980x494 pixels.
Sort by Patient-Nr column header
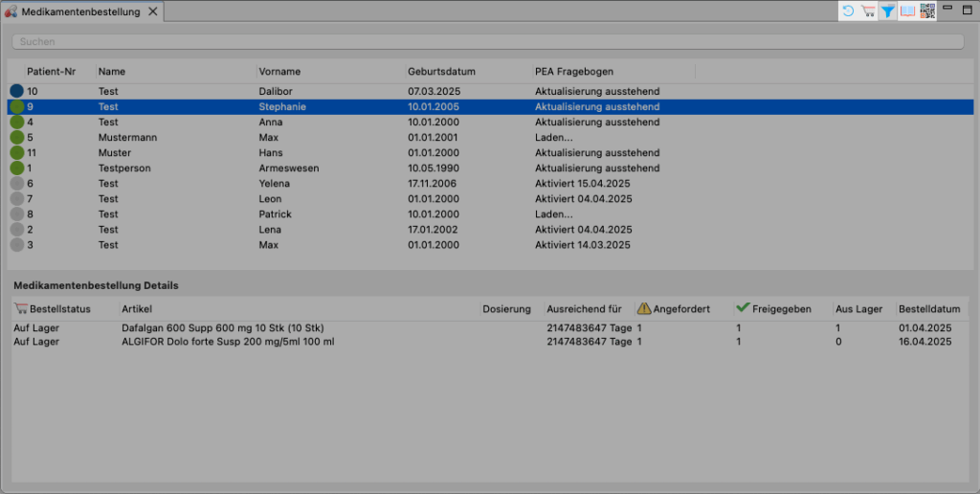(52, 72)
